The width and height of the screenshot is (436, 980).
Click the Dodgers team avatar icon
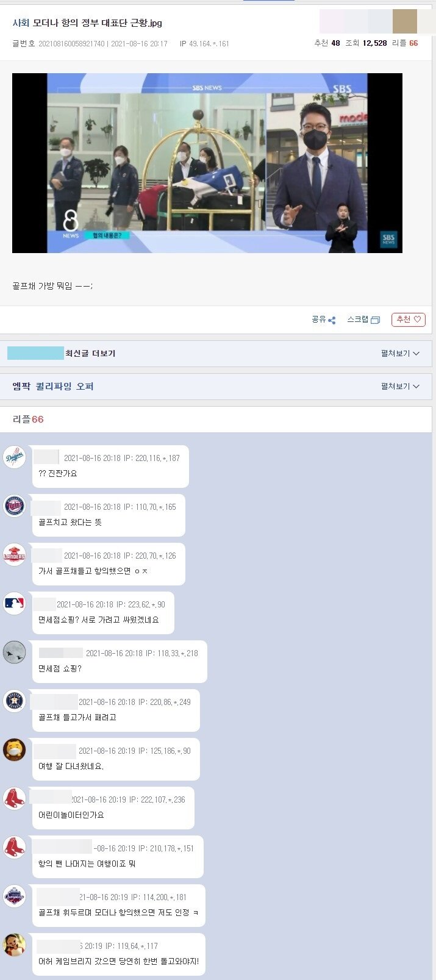click(x=14, y=457)
